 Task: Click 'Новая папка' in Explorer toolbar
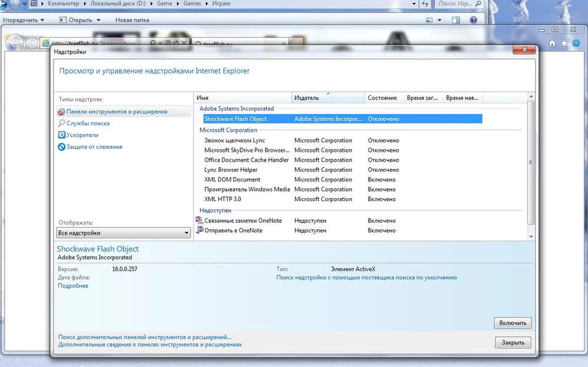[x=132, y=20]
